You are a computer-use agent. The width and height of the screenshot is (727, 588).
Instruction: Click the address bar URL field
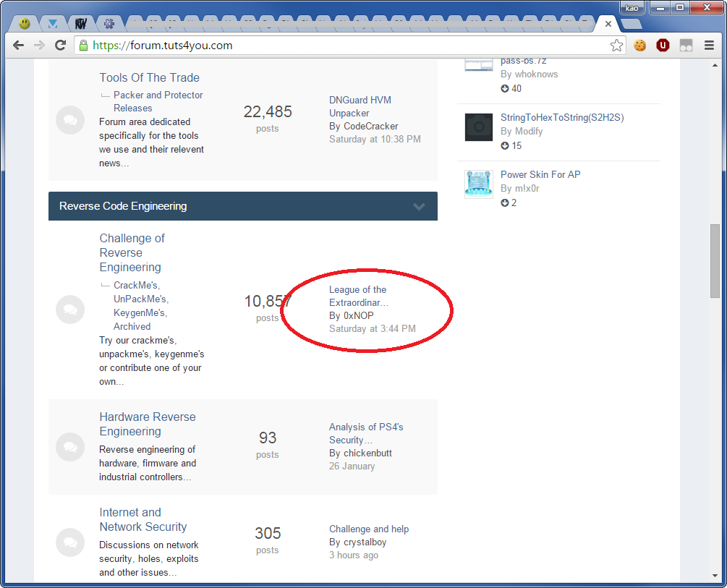coord(347,46)
